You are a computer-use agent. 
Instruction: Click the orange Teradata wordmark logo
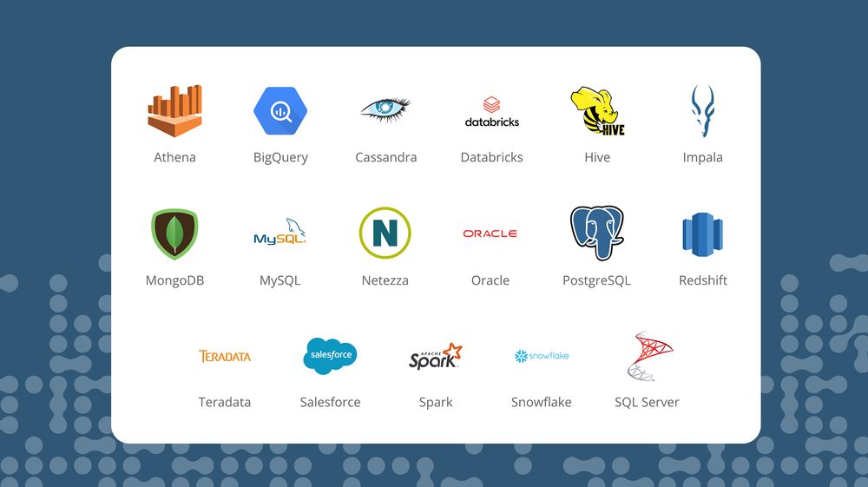[x=225, y=356]
